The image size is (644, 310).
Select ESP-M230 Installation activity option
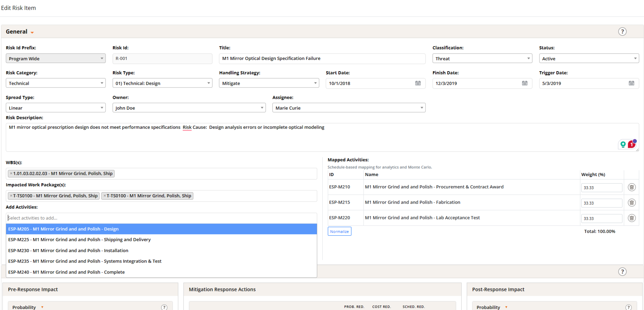click(x=161, y=250)
